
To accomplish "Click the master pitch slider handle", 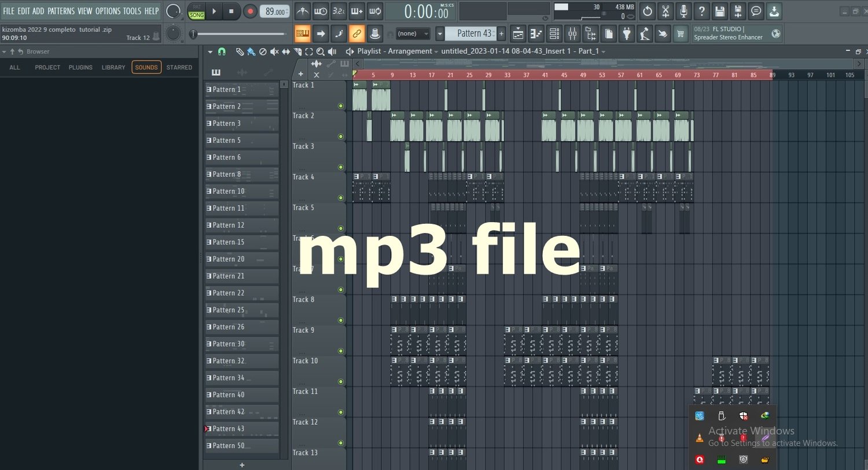I will coord(193,34).
